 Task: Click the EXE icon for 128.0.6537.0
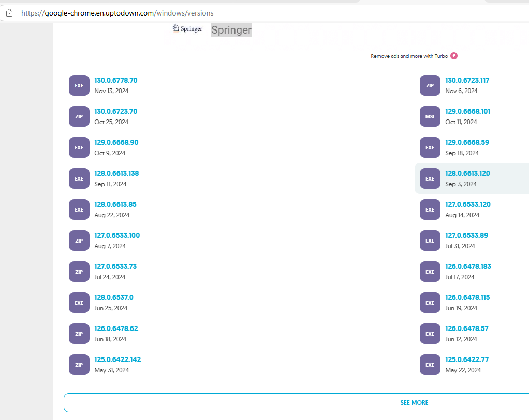pos(79,303)
